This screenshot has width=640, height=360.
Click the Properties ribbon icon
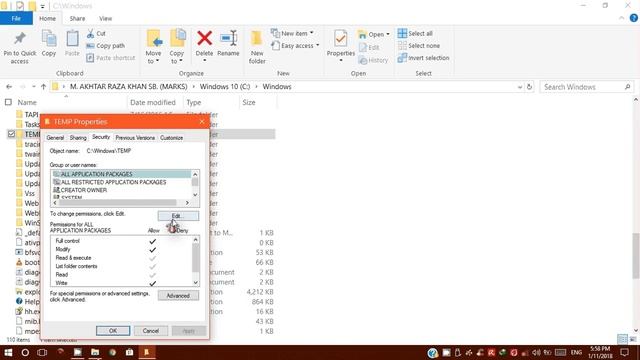coord(340,39)
